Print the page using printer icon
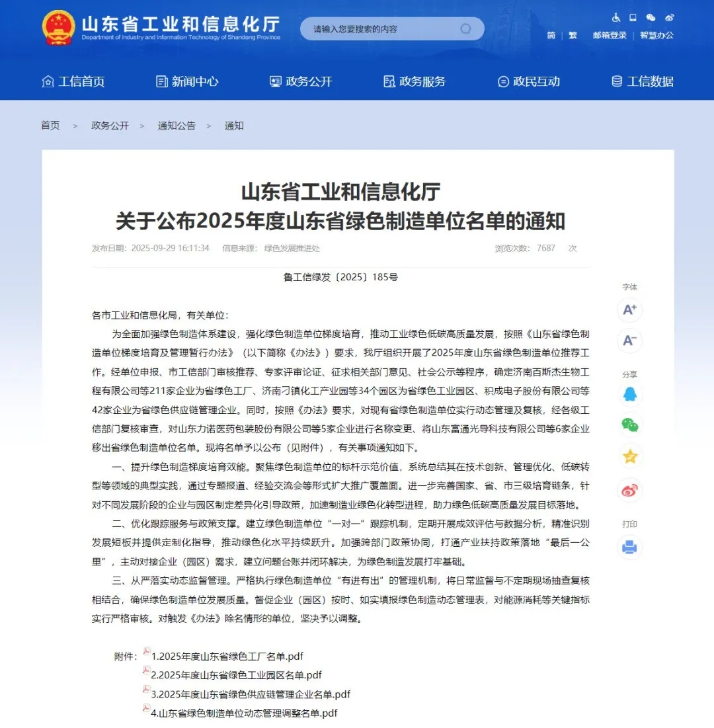The image size is (714, 728). click(x=629, y=547)
